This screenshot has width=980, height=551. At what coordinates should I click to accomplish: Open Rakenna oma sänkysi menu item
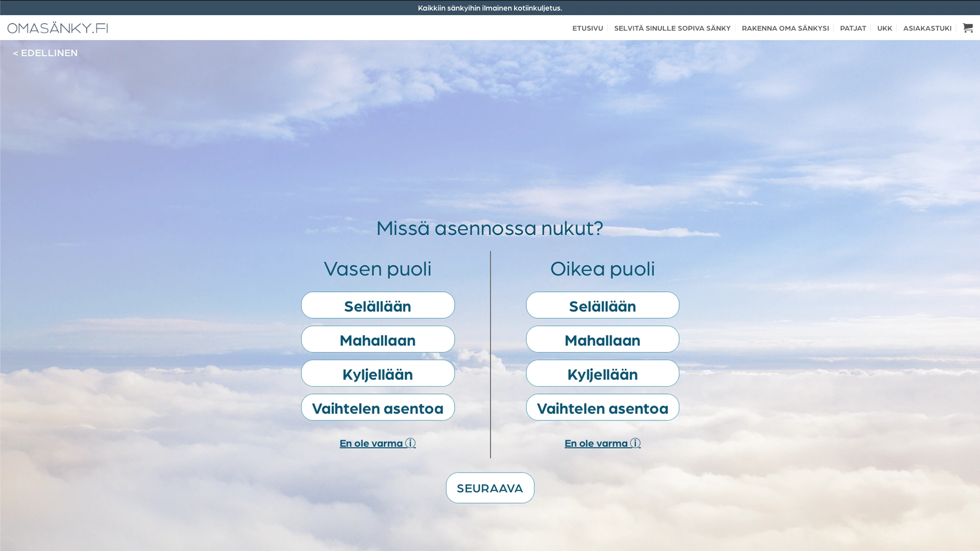pos(785,28)
